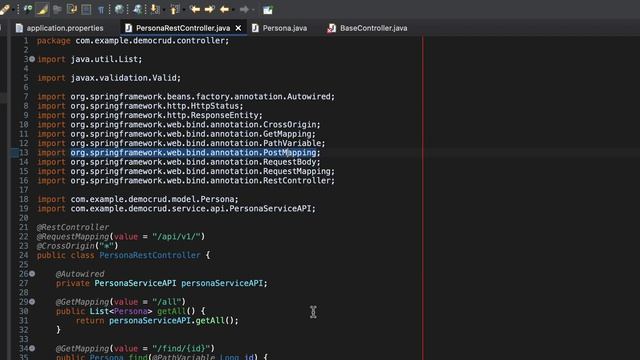This screenshot has height=360, width=640.
Task: Click the personaServiceAPI field declaration
Action: (x=162, y=283)
